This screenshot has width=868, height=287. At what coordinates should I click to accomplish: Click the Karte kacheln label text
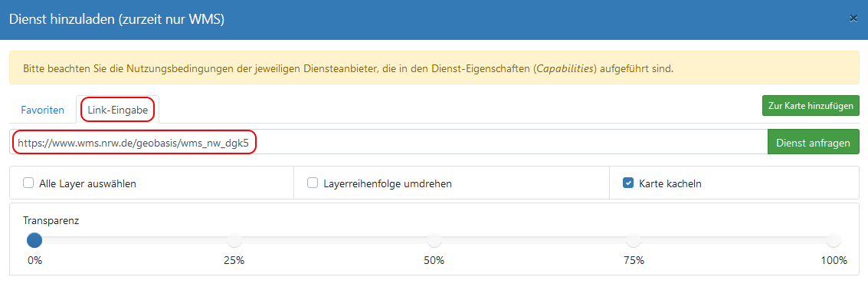pos(670,183)
